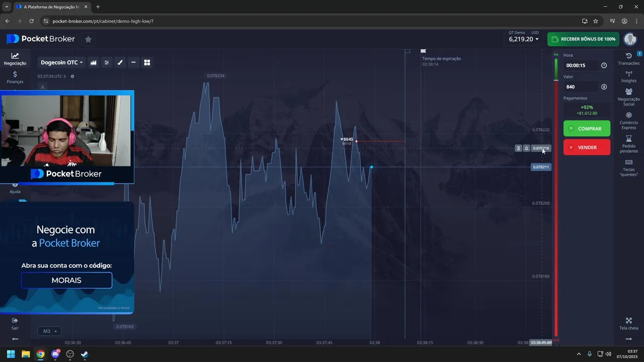Image resolution: width=644 pixels, height=362 pixels.
Task: Switch to Tela cheia fullscreen
Action: point(629,324)
